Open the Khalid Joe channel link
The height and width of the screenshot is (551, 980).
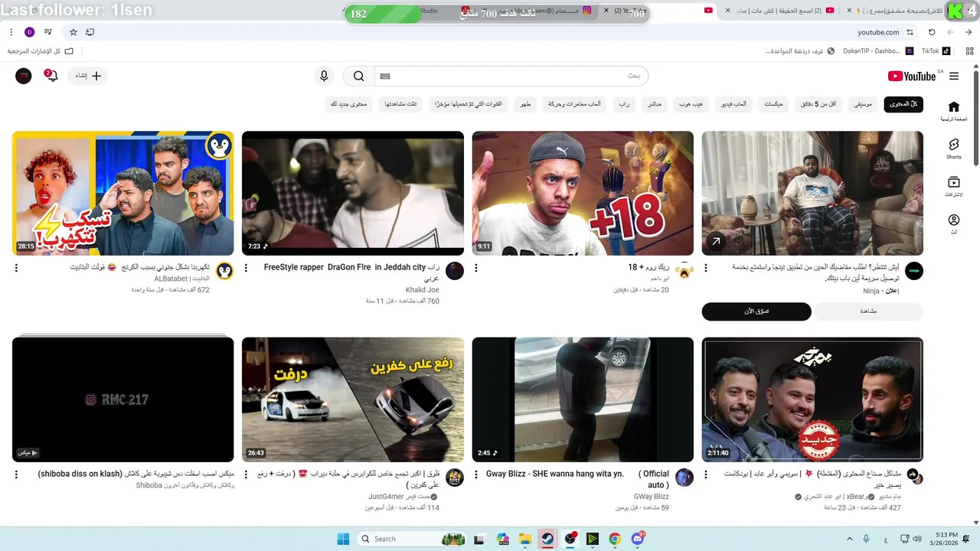[x=422, y=290]
